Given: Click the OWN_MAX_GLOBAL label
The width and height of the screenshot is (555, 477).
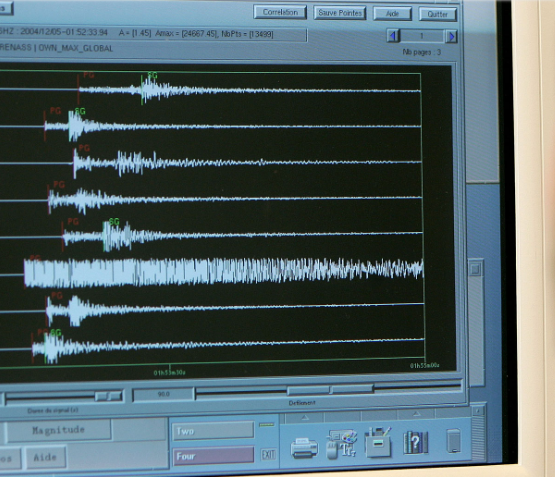Looking at the screenshot, I should (75, 48).
